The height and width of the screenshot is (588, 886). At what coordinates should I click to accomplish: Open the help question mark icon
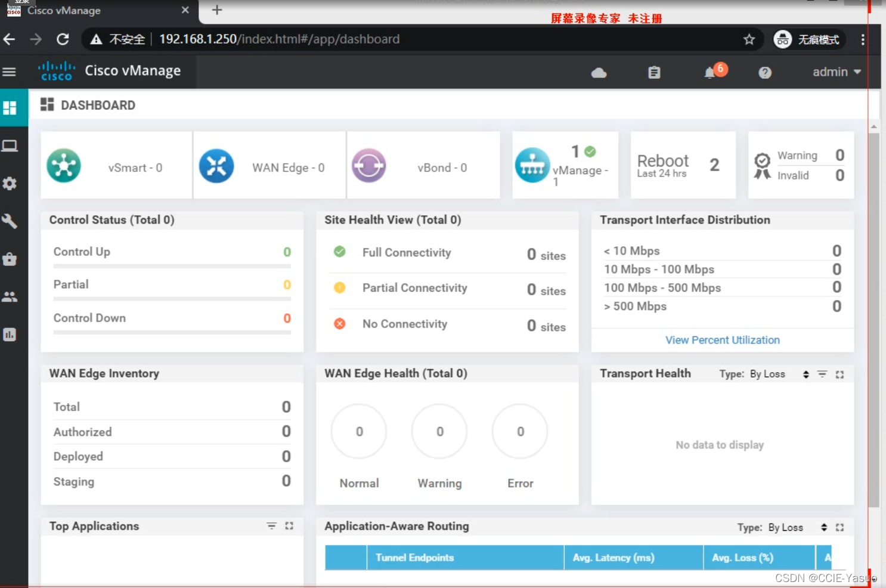pos(765,73)
